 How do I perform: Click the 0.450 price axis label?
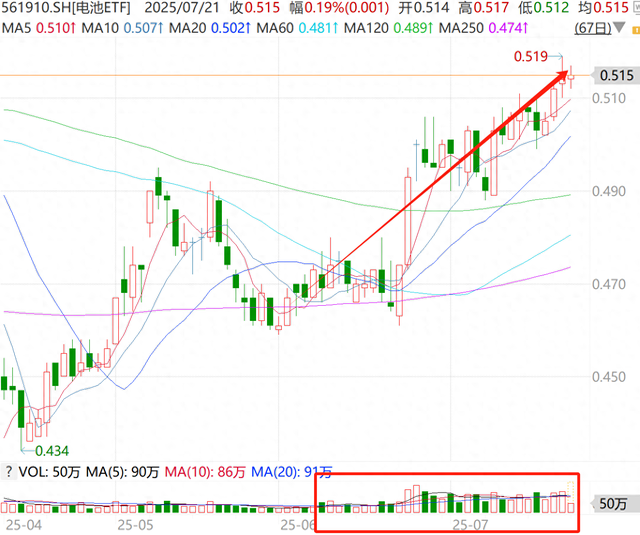609,377
